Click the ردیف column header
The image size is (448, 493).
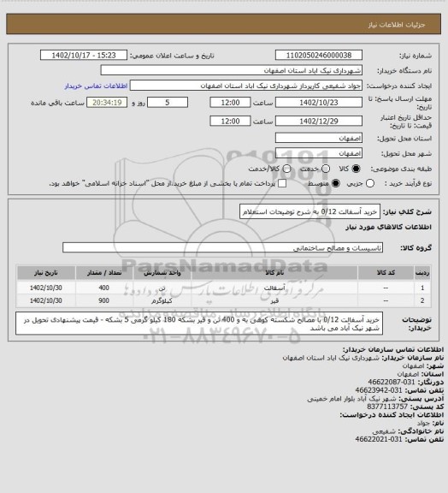pyautogui.click(x=422, y=273)
